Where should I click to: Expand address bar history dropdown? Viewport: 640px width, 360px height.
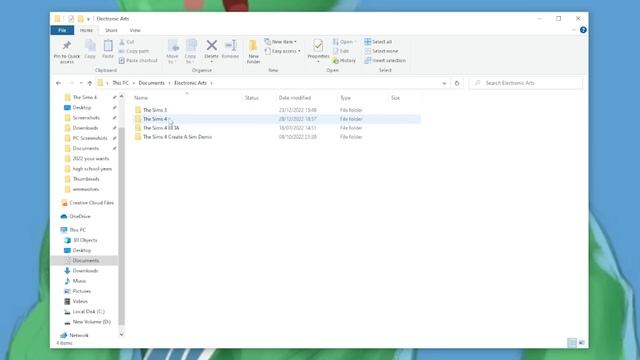pos(444,83)
